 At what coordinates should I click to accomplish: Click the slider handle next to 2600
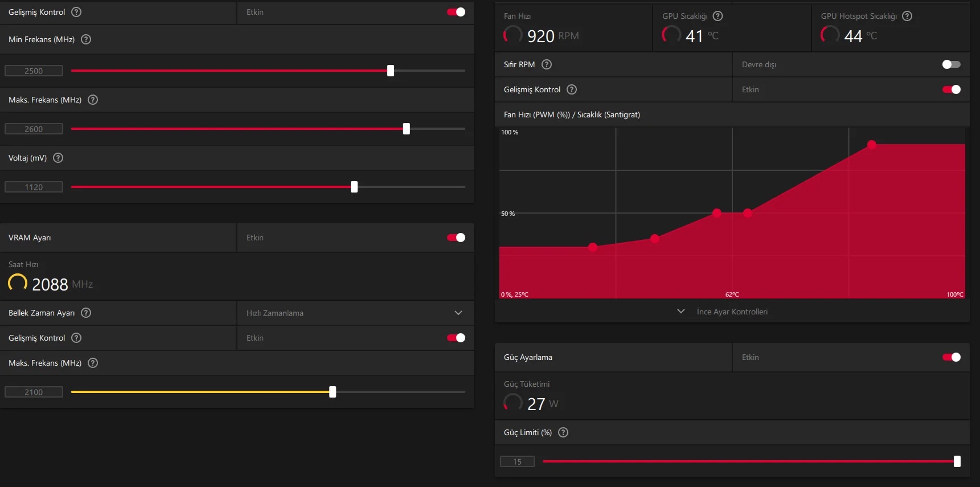click(407, 129)
